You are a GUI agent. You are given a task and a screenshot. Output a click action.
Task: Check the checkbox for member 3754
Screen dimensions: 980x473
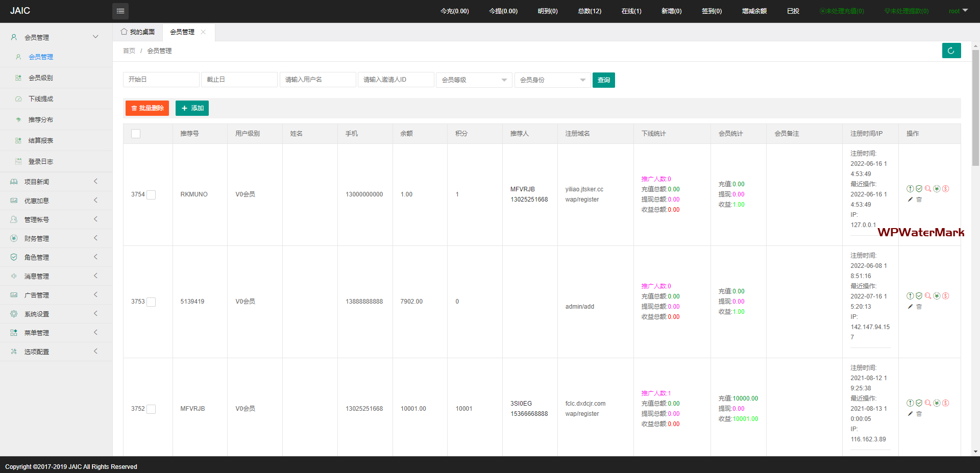click(151, 194)
